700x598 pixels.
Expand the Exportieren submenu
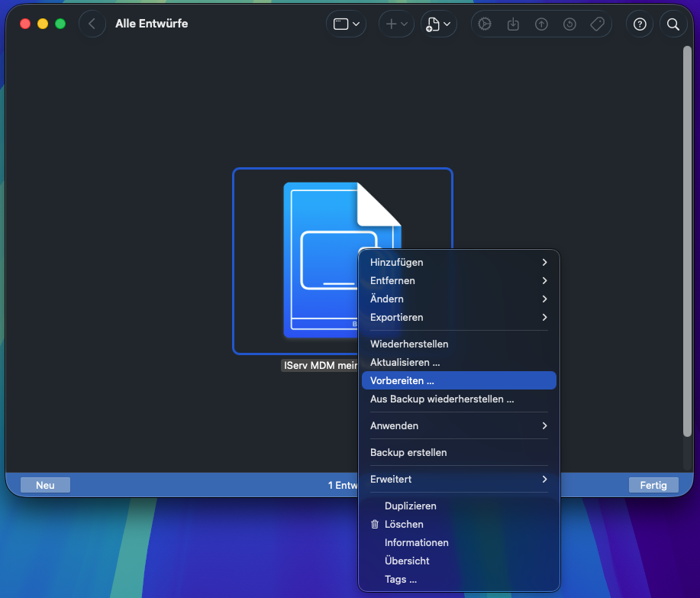coord(459,317)
